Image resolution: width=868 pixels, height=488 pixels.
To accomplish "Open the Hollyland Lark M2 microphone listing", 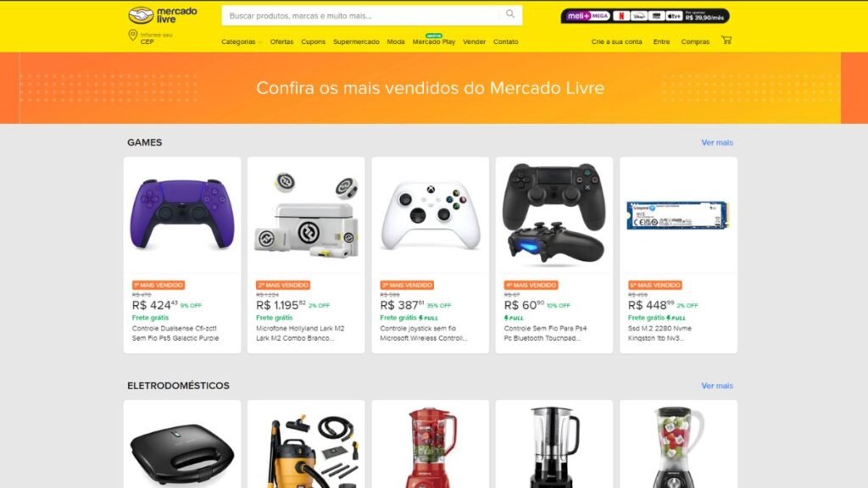I will coord(306,255).
